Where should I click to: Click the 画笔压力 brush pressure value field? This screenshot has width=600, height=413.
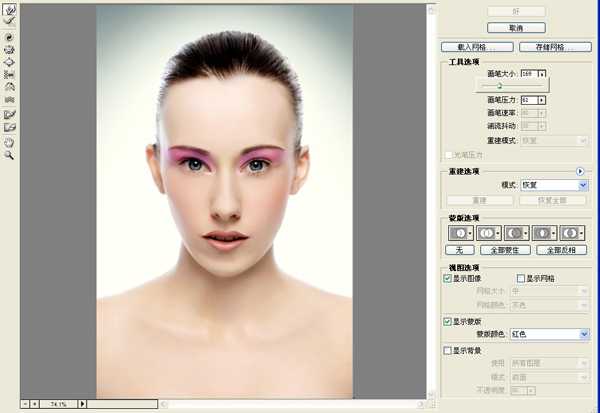(x=529, y=100)
